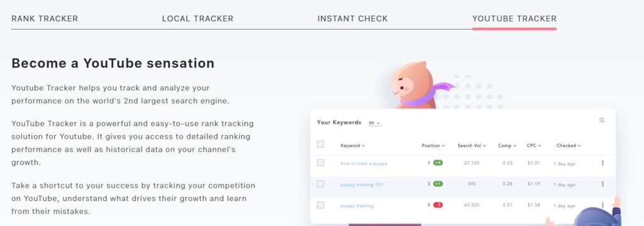644x226 pixels.
Task: Check the 'puppy training' row checkbox
Action: pos(320,205)
